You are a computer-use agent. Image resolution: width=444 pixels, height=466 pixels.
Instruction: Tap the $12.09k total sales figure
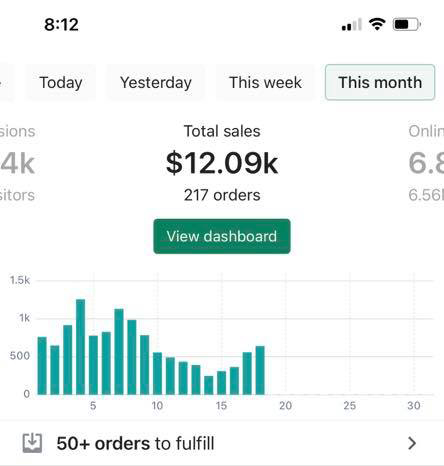coord(222,163)
